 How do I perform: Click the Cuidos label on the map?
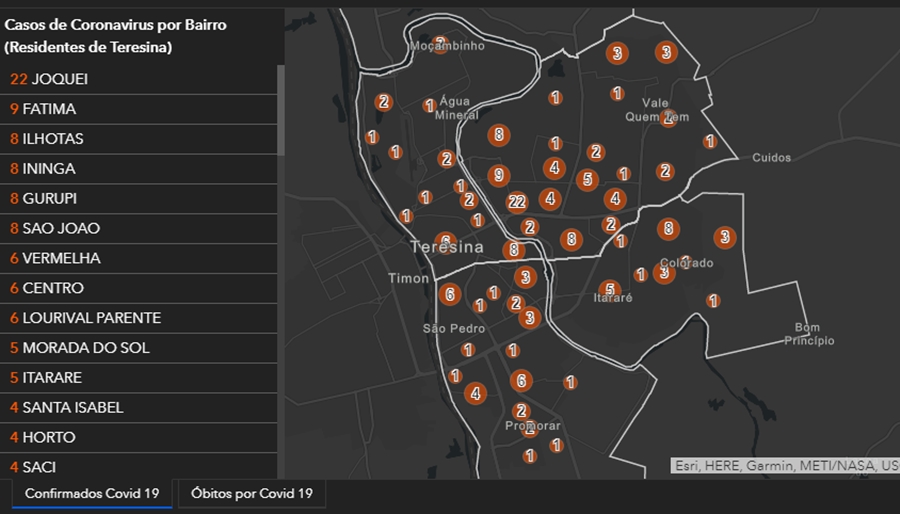(771, 158)
